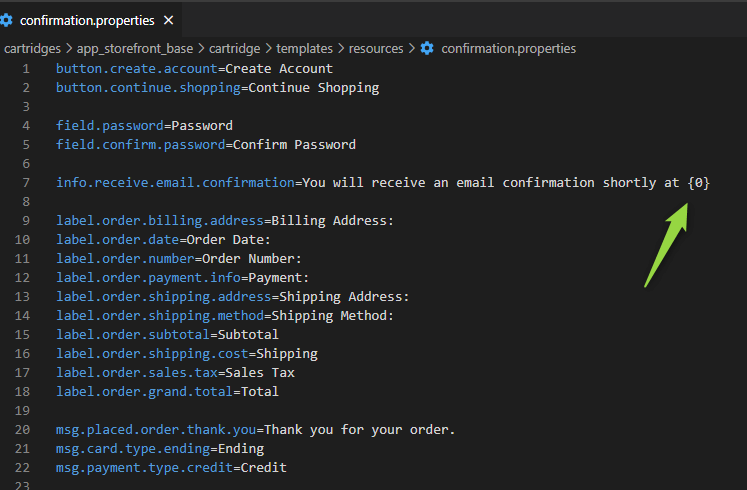
Task: Click the button.continue.shopping key
Action: (148, 88)
